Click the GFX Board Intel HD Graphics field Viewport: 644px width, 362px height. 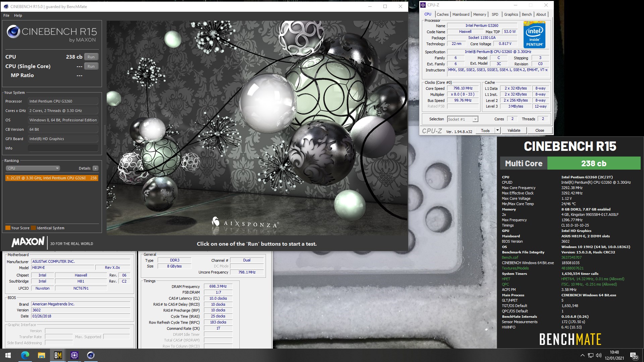[x=63, y=139]
